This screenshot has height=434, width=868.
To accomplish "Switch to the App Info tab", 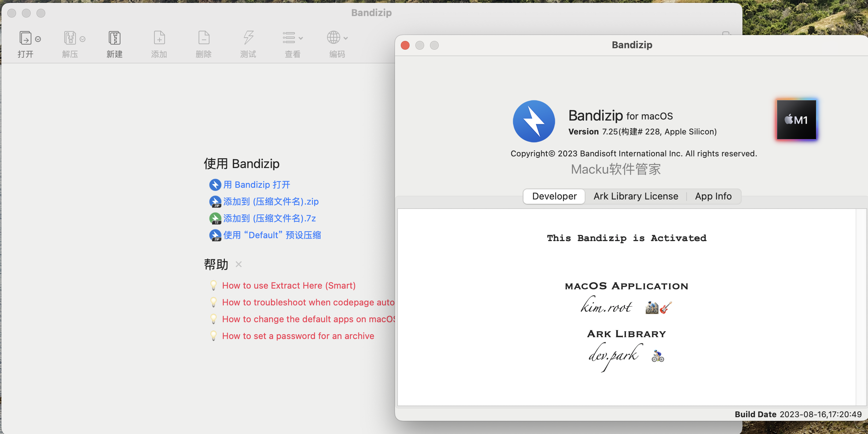I will click(x=713, y=197).
